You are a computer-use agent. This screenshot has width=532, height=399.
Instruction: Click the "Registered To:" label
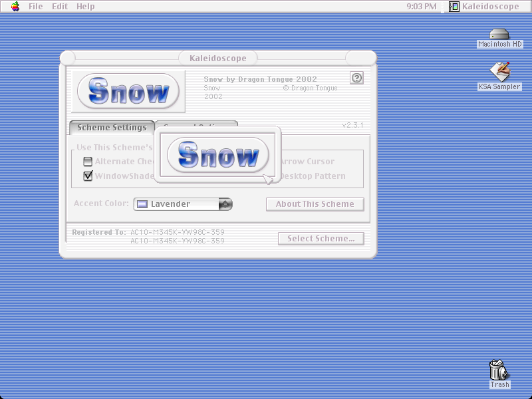(x=98, y=232)
